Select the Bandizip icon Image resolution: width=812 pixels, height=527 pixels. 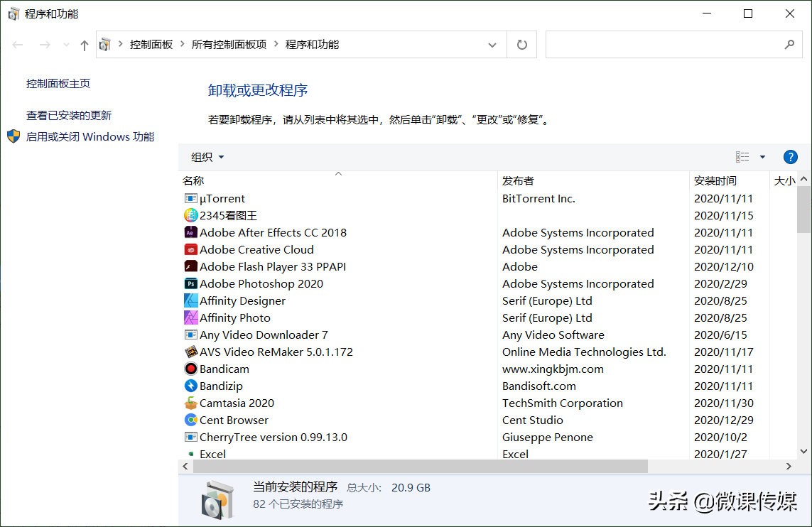(x=190, y=386)
